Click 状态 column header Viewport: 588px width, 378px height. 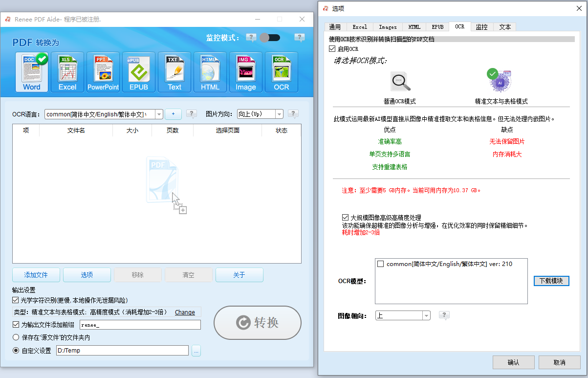click(282, 131)
